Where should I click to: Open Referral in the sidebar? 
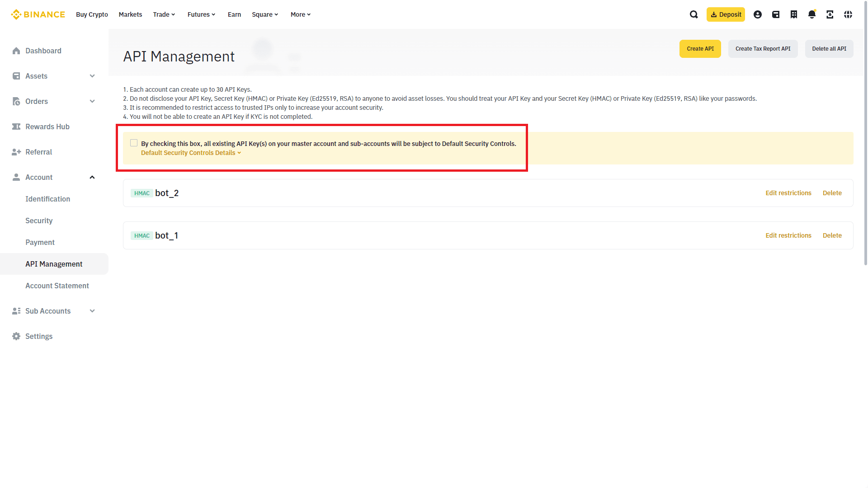tap(39, 152)
